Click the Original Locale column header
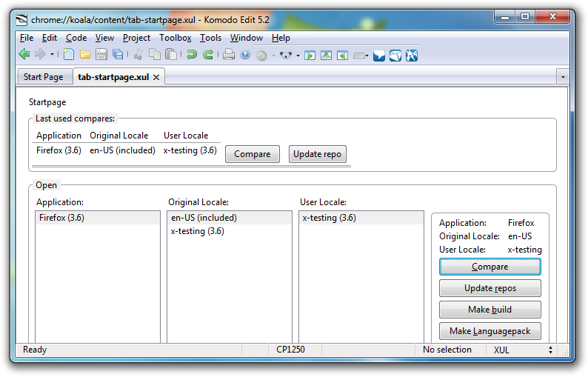The width and height of the screenshot is (588, 377). click(x=119, y=136)
